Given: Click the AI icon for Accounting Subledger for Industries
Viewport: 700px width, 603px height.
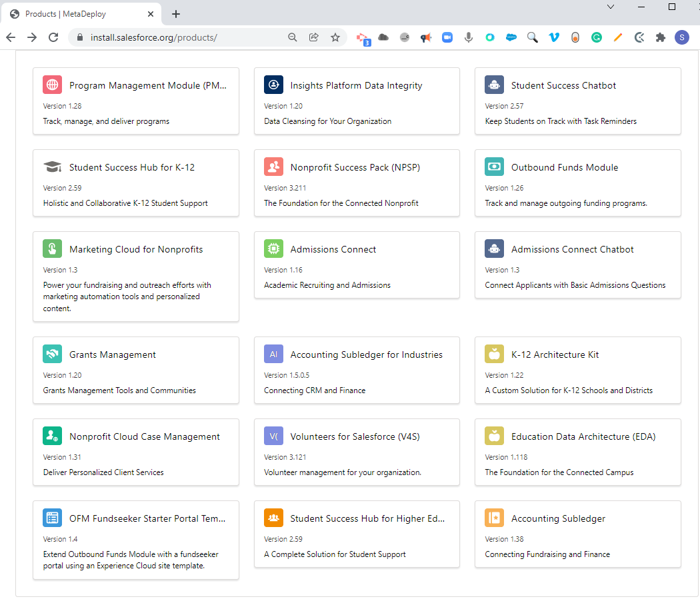Looking at the screenshot, I should pos(273,354).
